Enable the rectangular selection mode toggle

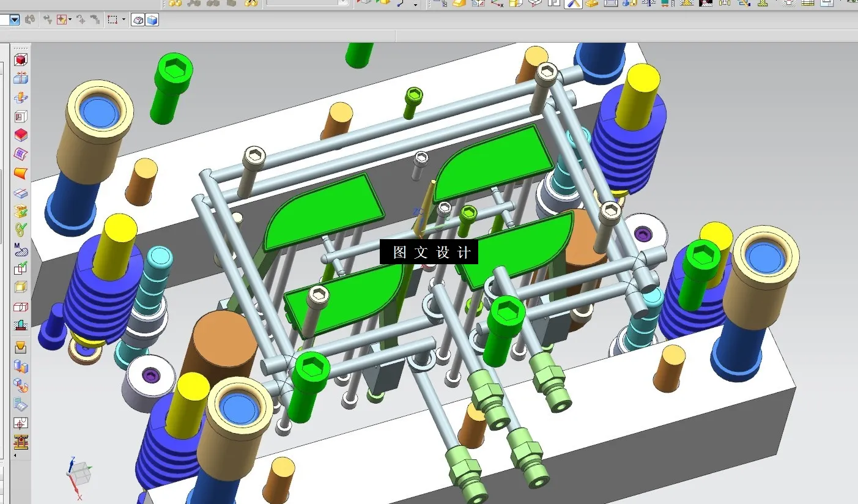tap(112, 19)
